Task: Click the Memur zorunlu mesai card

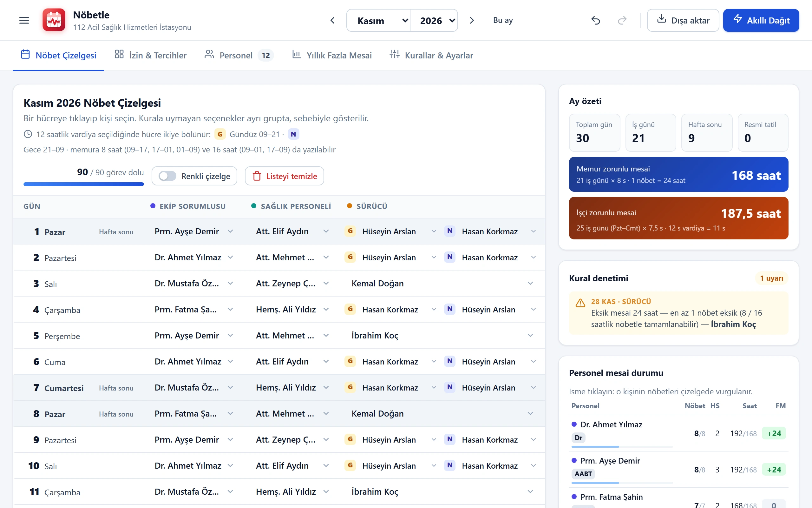Action: pos(678,174)
